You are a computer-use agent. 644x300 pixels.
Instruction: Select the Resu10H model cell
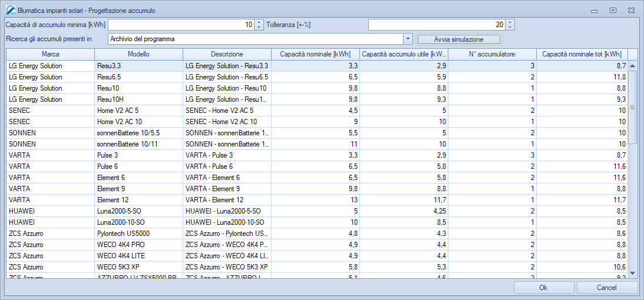click(138, 99)
